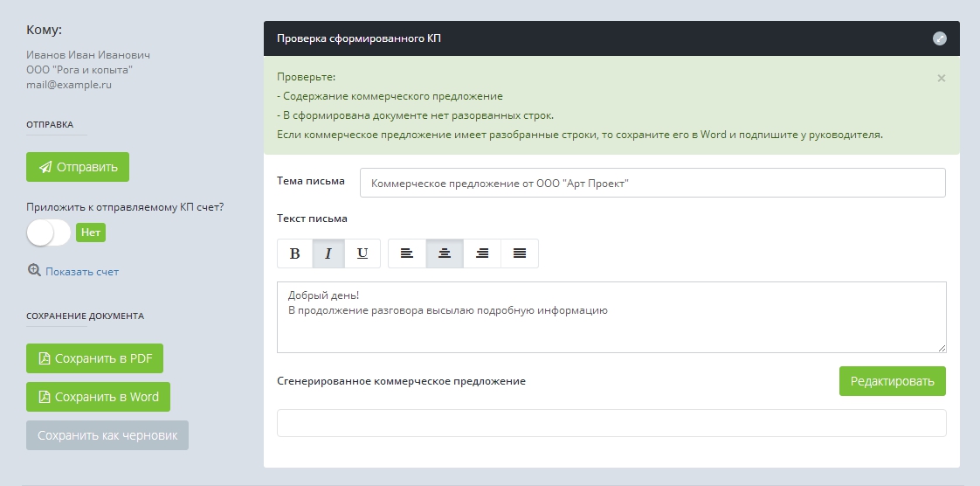Toggle underline text formatting
The image size is (980, 486).
click(362, 253)
